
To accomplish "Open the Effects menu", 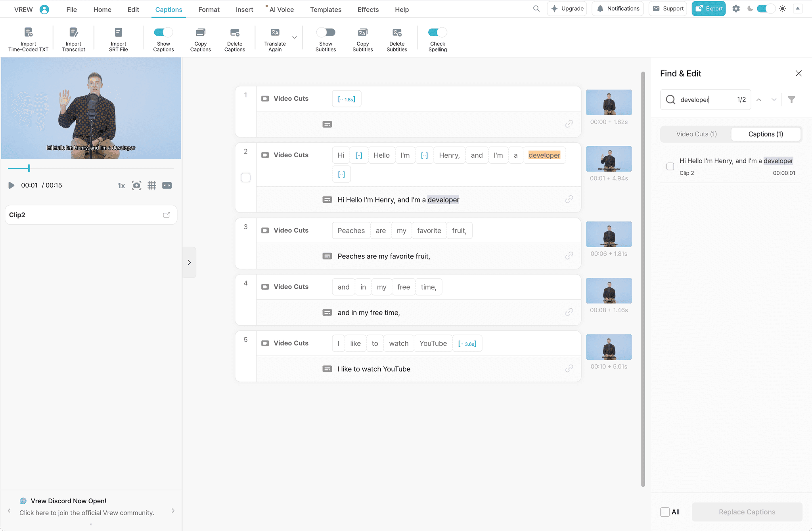I will [368, 10].
